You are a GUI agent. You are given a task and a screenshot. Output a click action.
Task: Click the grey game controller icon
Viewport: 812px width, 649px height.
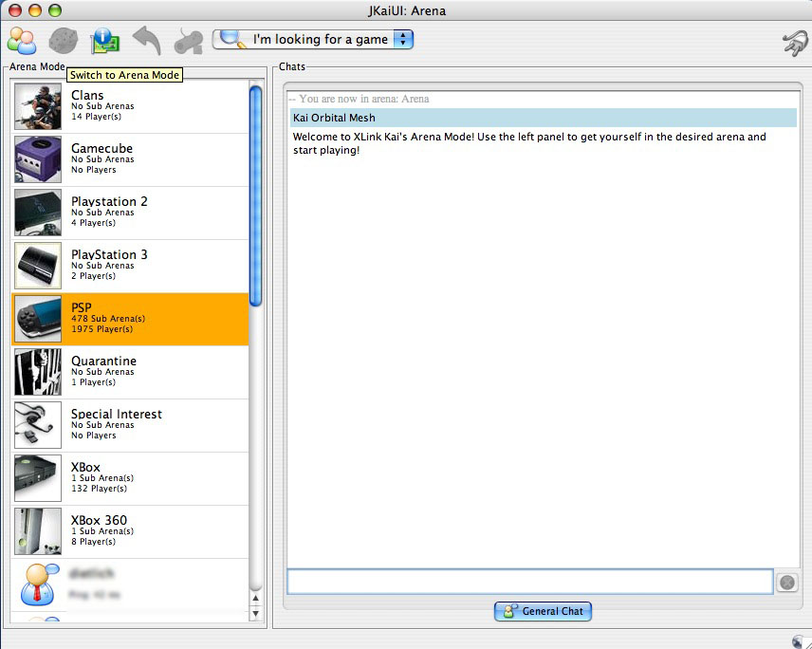[188, 41]
